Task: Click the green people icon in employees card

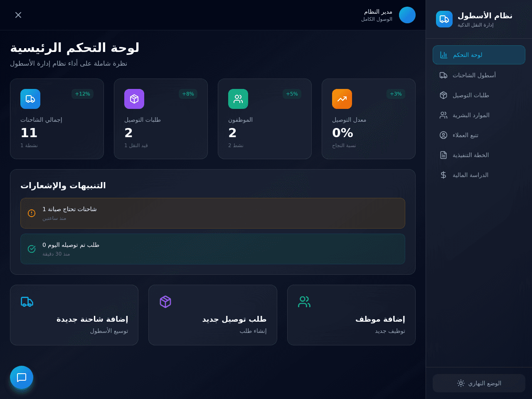Action: tap(238, 99)
